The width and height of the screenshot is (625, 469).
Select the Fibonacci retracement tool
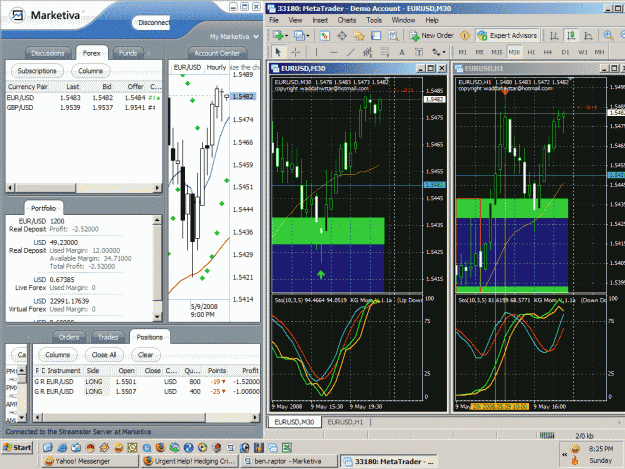[x=385, y=52]
